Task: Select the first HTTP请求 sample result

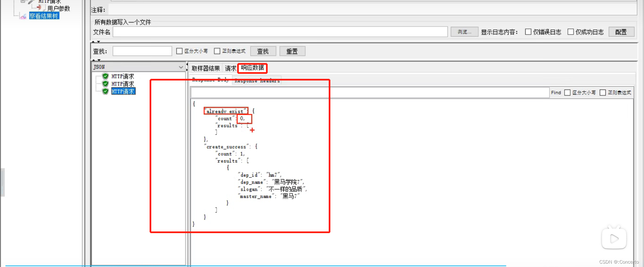Action: pos(123,76)
